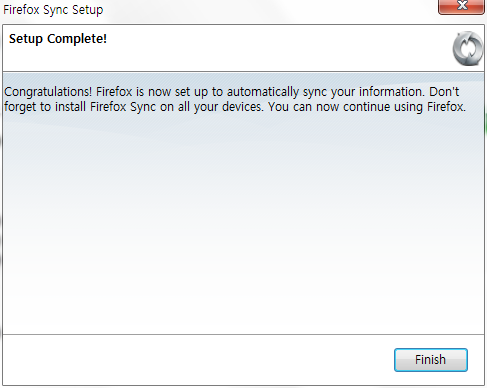Click the word 'Setup' in the window title
The height and width of the screenshot is (388, 487).
coord(88,10)
